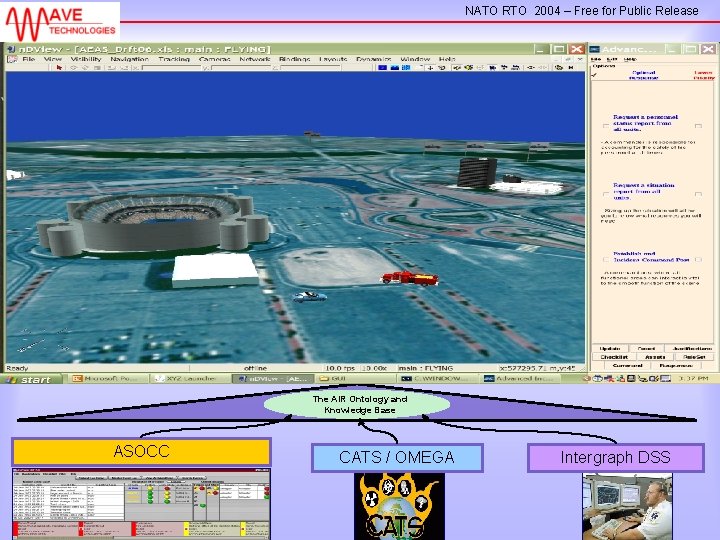
Task: Open the Bindings menu
Action: coord(294,59)
